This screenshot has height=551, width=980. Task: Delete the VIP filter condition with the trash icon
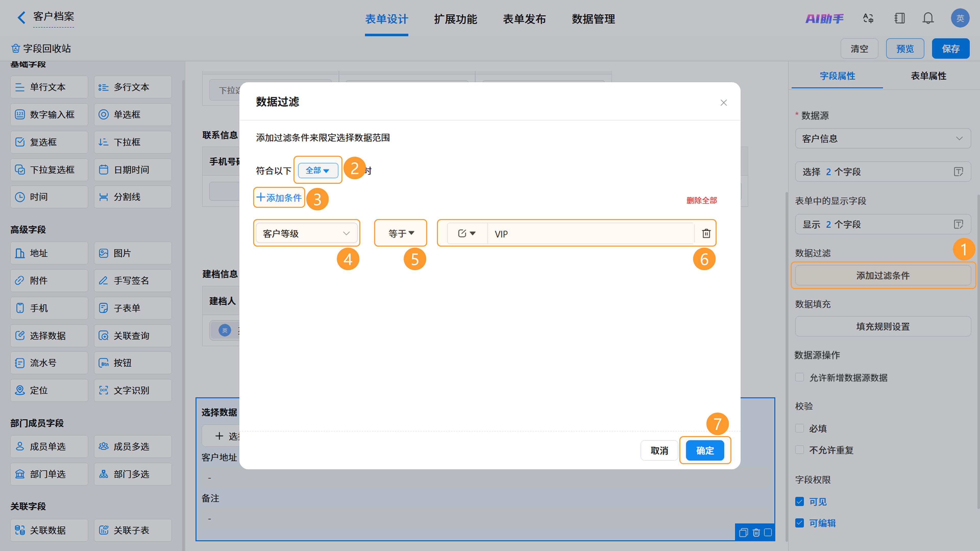[706, 233]
